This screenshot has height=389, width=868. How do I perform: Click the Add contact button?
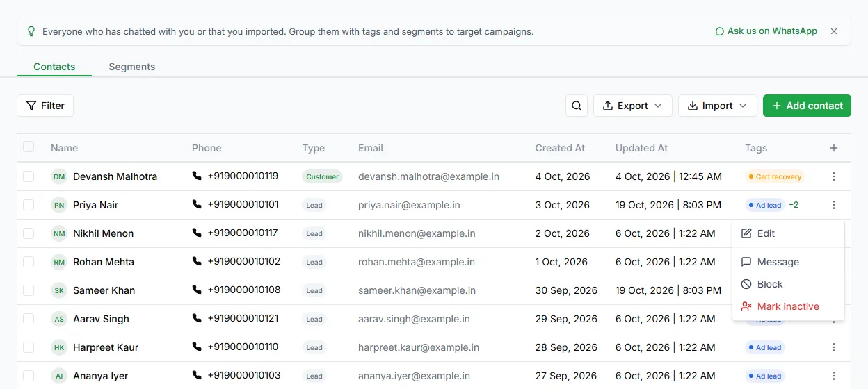click(x=807, y=106)
